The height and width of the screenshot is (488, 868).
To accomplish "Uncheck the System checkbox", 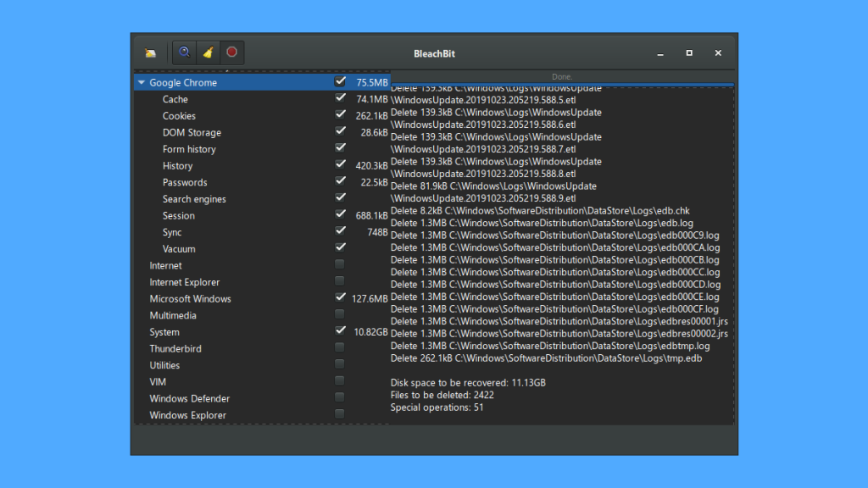I will pos(340,331).
